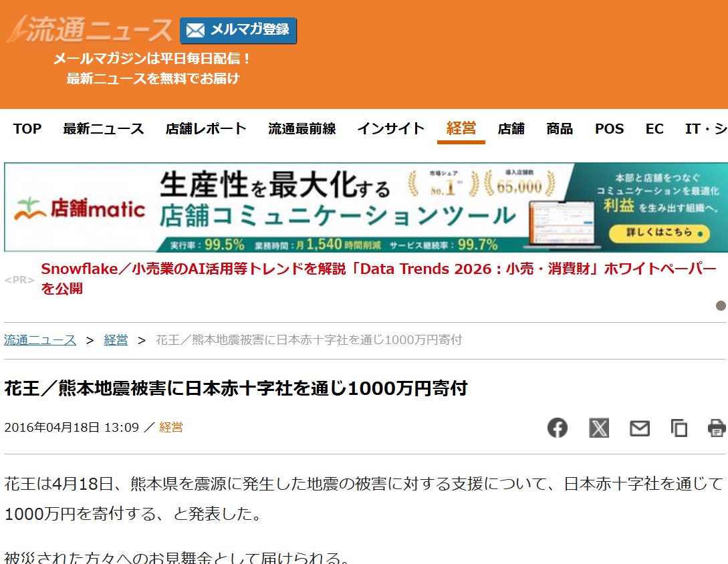Click the 流通ニュース site logo
The height and width of the screenshot is (564, 728).
pos(90,29)
